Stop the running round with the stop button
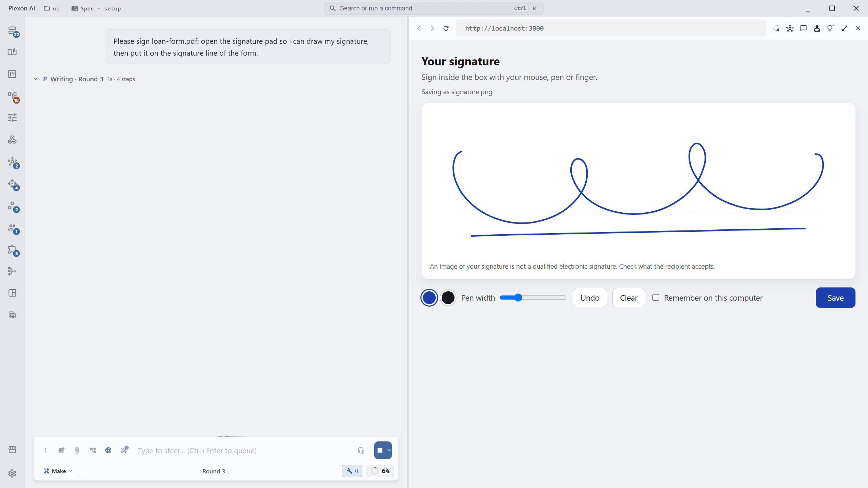The image size is (868, 488). [x=380, y=450]
